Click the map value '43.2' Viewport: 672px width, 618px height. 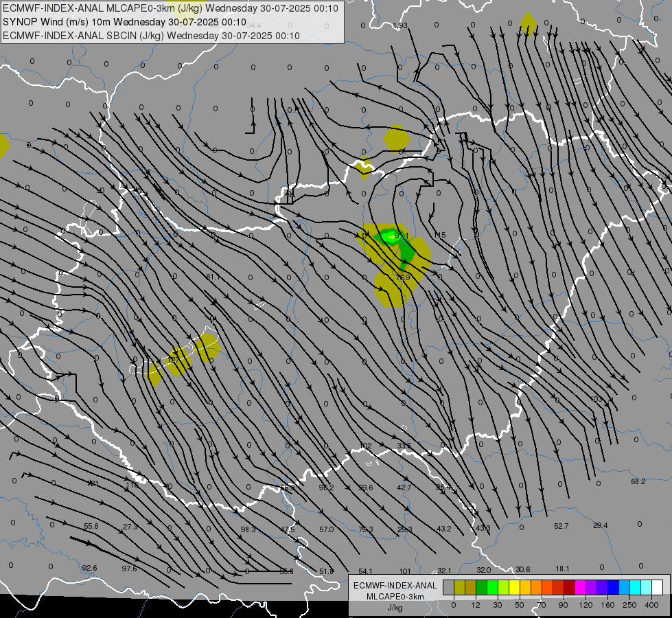click(444, 529)
